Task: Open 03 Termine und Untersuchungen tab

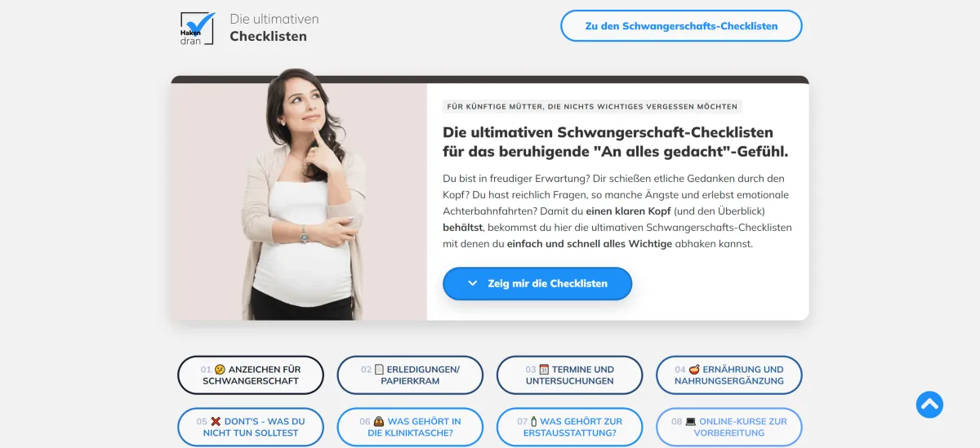Action: click(x=570, y=375)
